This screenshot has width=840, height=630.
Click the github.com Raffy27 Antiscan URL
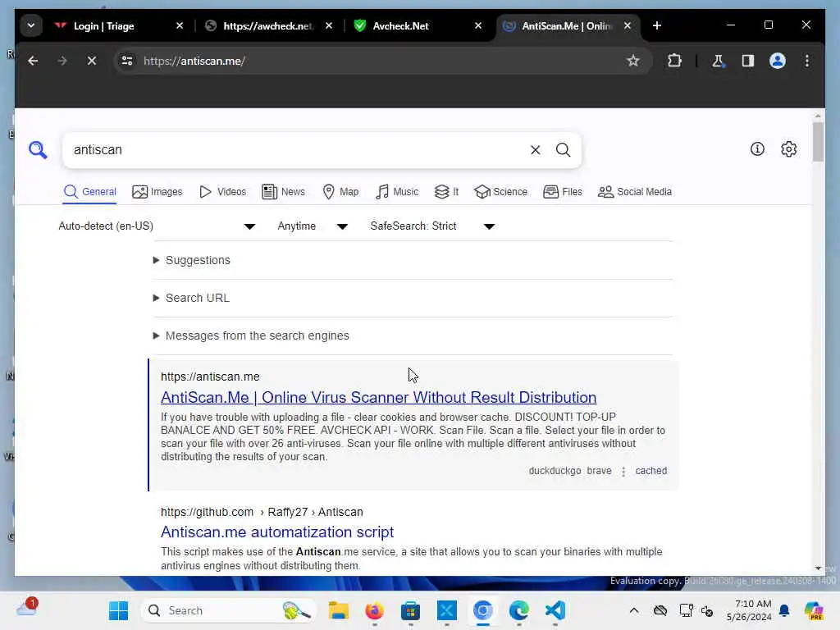(262, 512)
